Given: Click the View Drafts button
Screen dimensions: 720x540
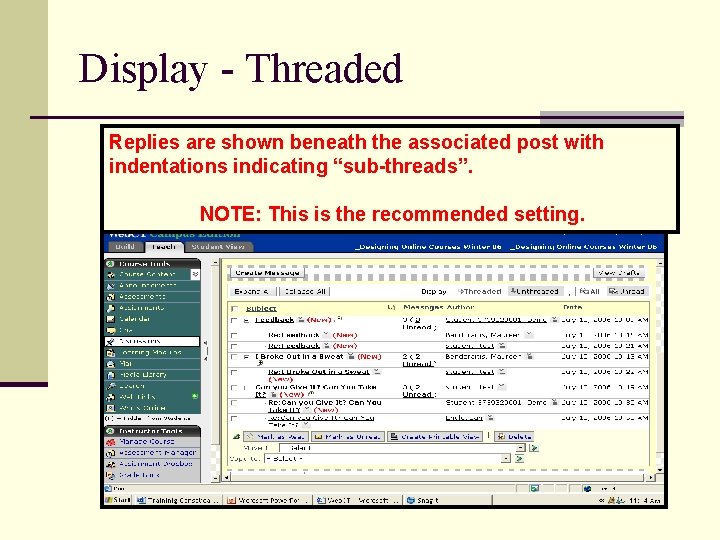Looking at the screenshot, I should [x=619, y=273].
